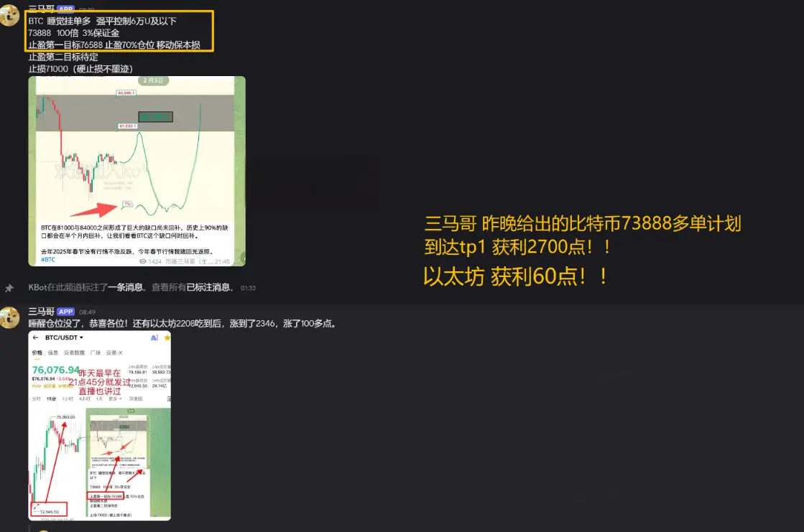The height and width of the screenshot is (532, 804).
Task: Select the 交易数据 tab
Action: click(74, 353)
